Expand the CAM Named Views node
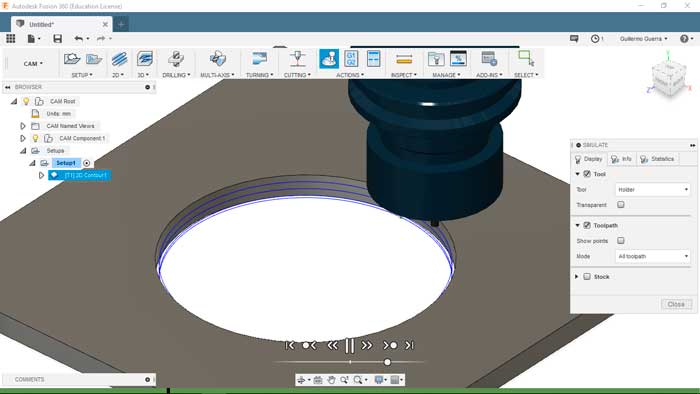The width and height of the screenshot is (700, 394). point(23,126)
